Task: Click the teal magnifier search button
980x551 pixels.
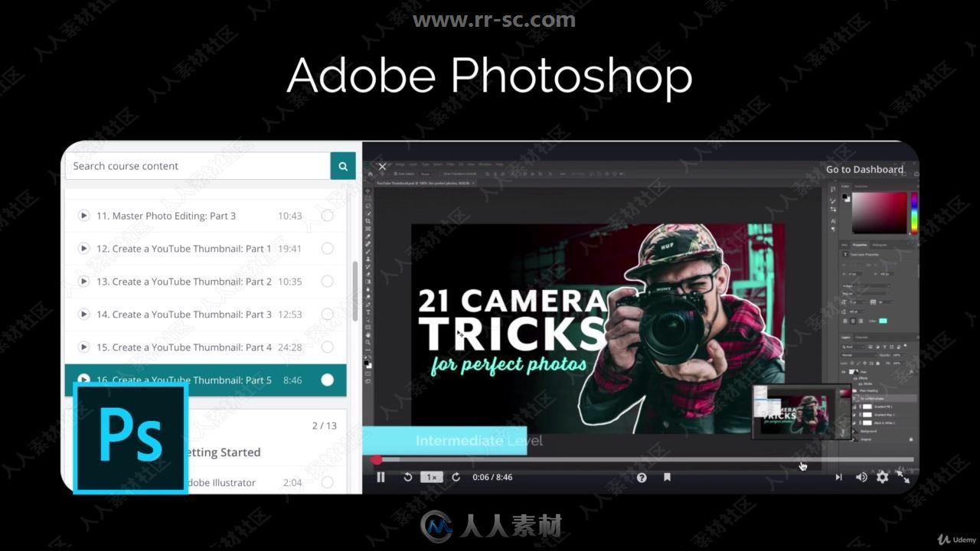Action: [x=343, y=166]
